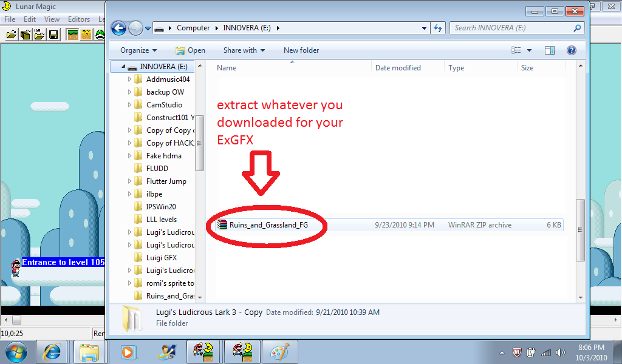Click the Explorer forward arrow button
This screenshot has height=364, width=622.
click(135, 28)
